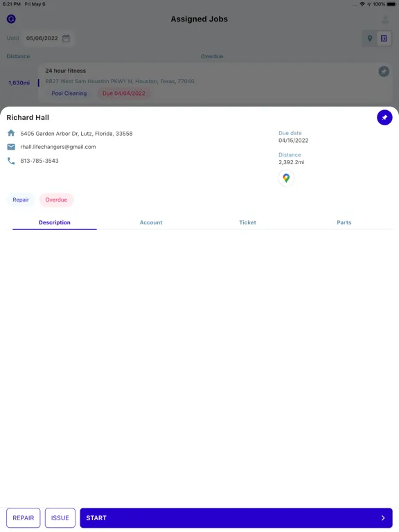This screenshot has height=532, width=399.
Task: Open the Ticket tab
Action: 248,222
